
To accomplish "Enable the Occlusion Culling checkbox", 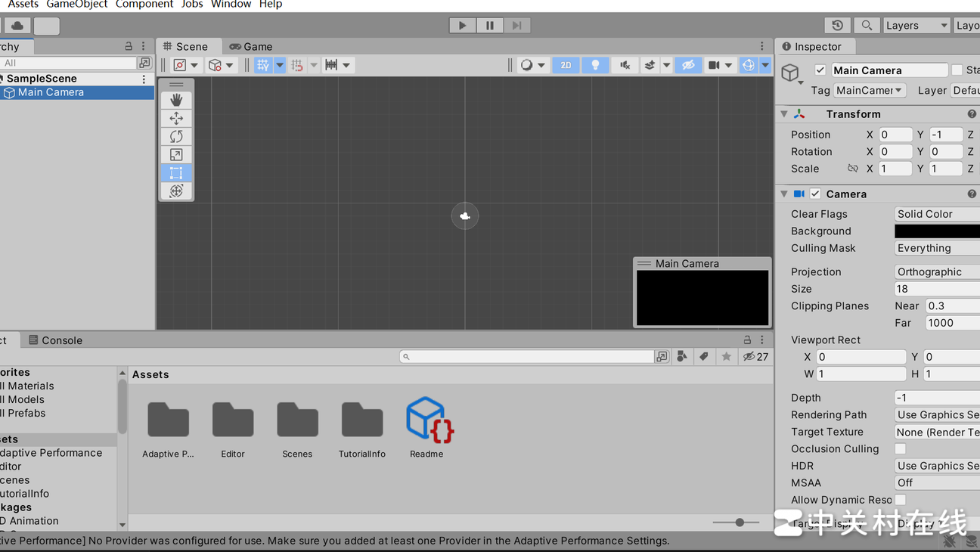I will pyautogui.click(x=901, y=449).
